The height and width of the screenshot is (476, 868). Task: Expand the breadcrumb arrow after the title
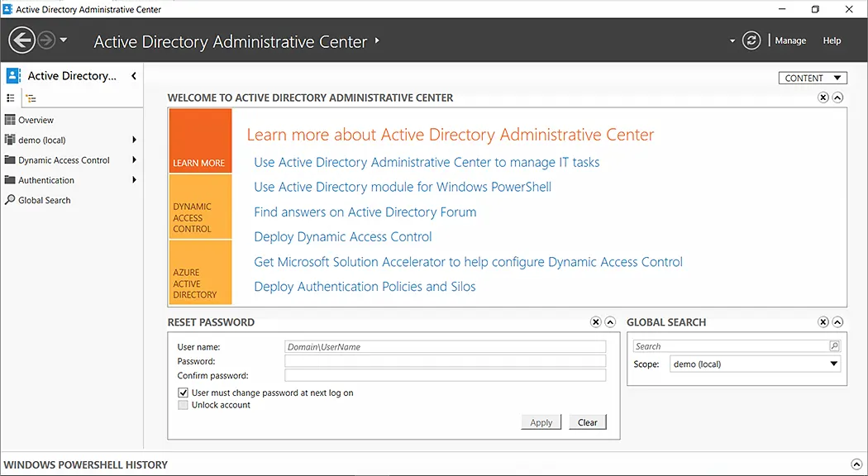click(377, 40)
